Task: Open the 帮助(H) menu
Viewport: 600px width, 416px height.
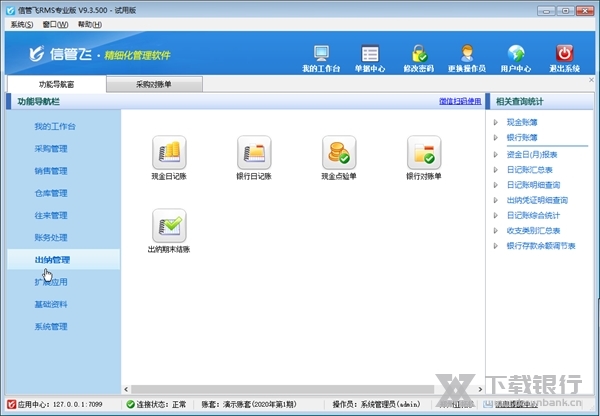Action: coord(90,24)
